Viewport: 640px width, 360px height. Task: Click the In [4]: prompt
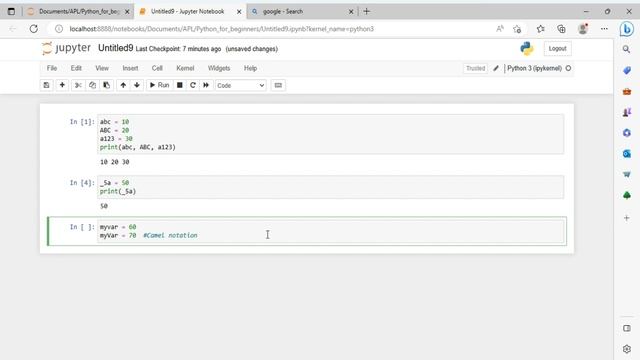(x=82, y=182)
